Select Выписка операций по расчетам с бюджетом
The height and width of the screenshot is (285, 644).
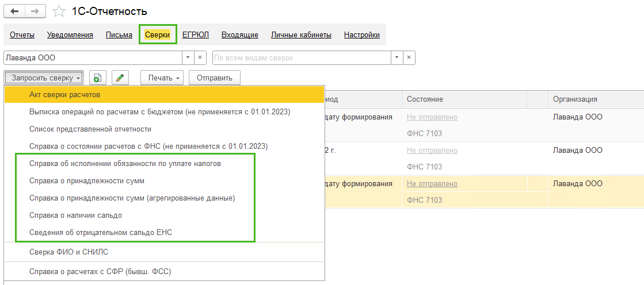coord(164,112)
